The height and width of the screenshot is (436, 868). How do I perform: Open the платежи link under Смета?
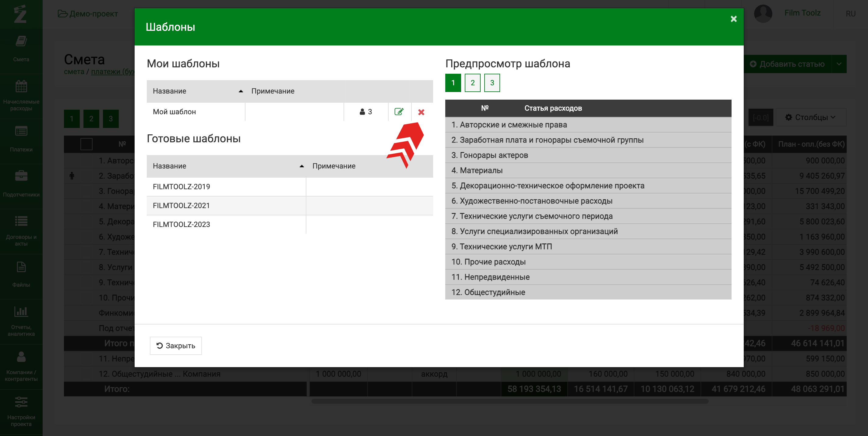tap(113, 72)
